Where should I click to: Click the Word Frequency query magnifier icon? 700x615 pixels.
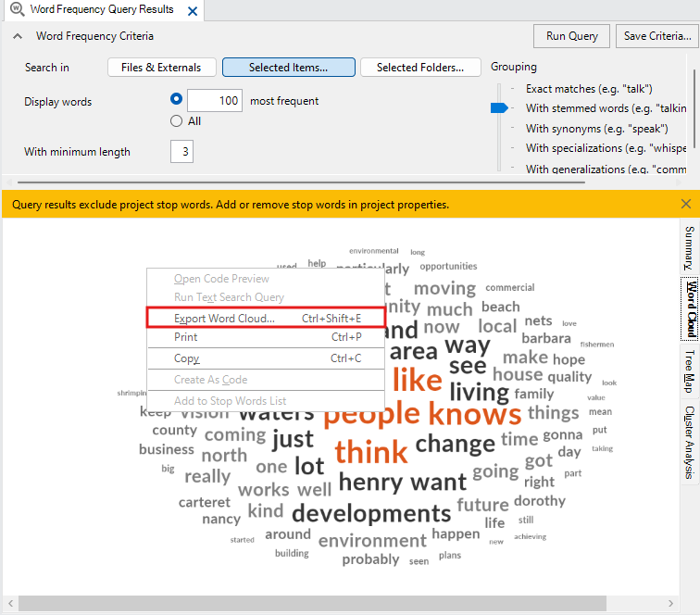17,9
